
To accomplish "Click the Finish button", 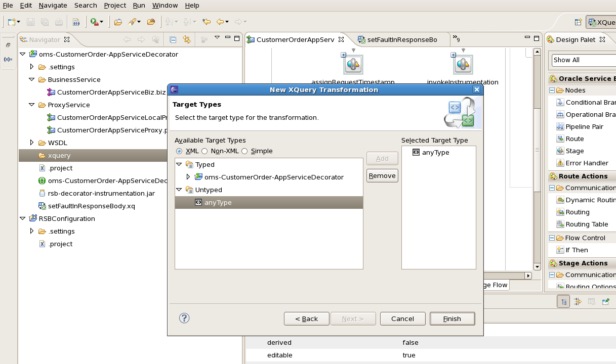I will click(452, 318).
